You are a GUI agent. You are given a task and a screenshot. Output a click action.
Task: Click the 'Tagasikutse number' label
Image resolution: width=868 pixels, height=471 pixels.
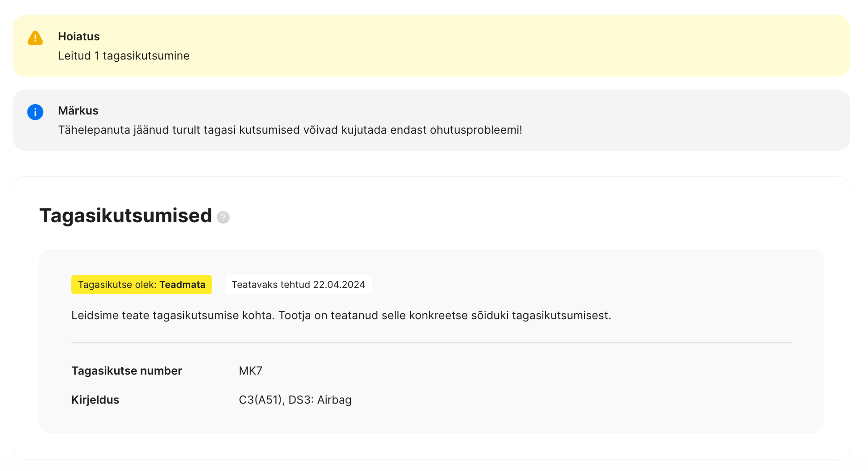[126, 371]
